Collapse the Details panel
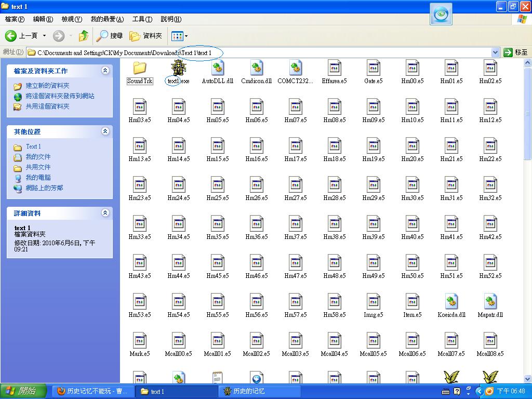 (x=105, y=213)
